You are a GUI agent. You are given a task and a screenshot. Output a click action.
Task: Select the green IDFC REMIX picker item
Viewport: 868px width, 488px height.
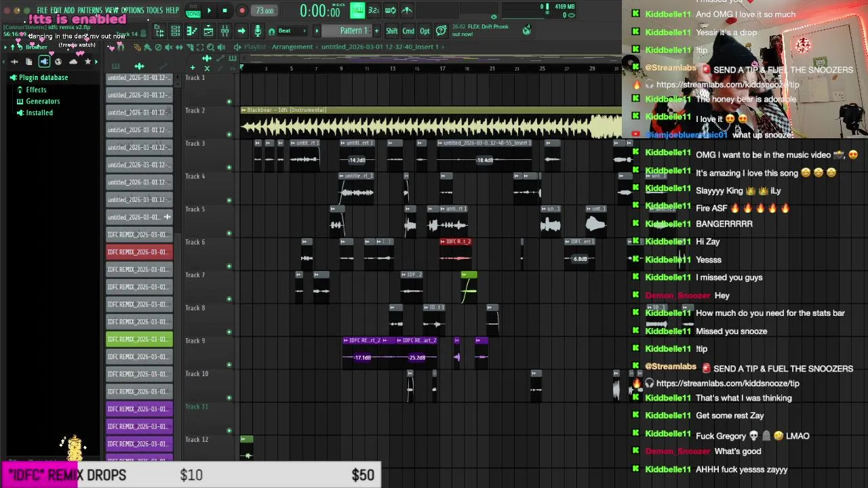tap(139, 339)
